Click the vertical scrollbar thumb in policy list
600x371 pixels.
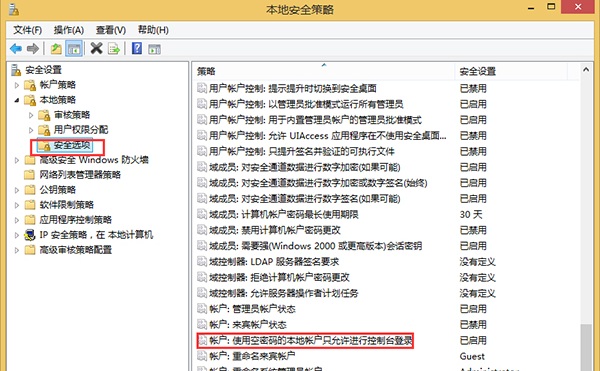tap(586, 347)
